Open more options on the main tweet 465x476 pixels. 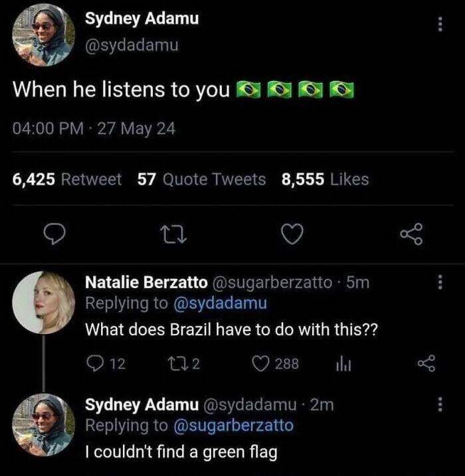point(438,23)
